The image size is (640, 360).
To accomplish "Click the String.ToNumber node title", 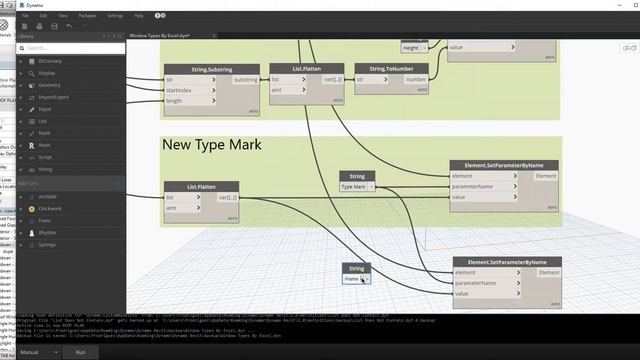I will [x=391, y=69].
